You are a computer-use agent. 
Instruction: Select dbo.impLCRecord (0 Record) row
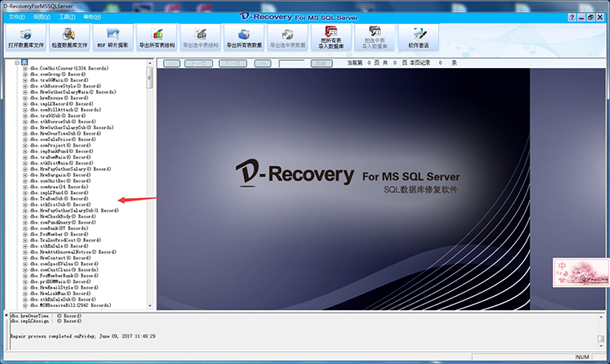click(x=62, y=103)
